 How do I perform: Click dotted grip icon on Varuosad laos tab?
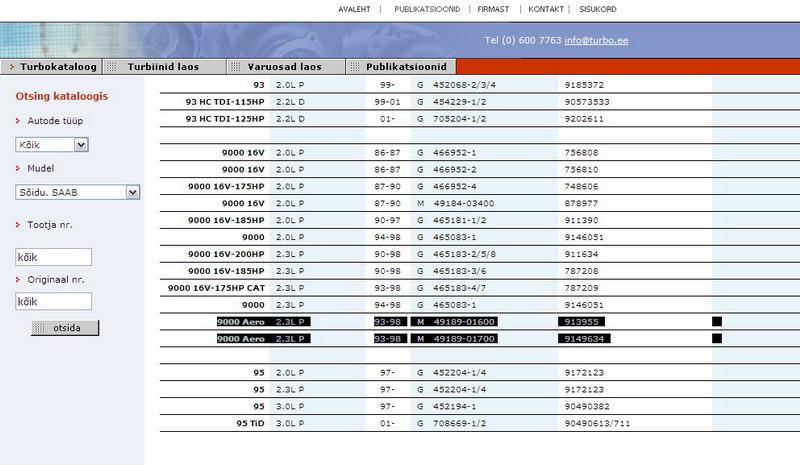coord(235,67)
